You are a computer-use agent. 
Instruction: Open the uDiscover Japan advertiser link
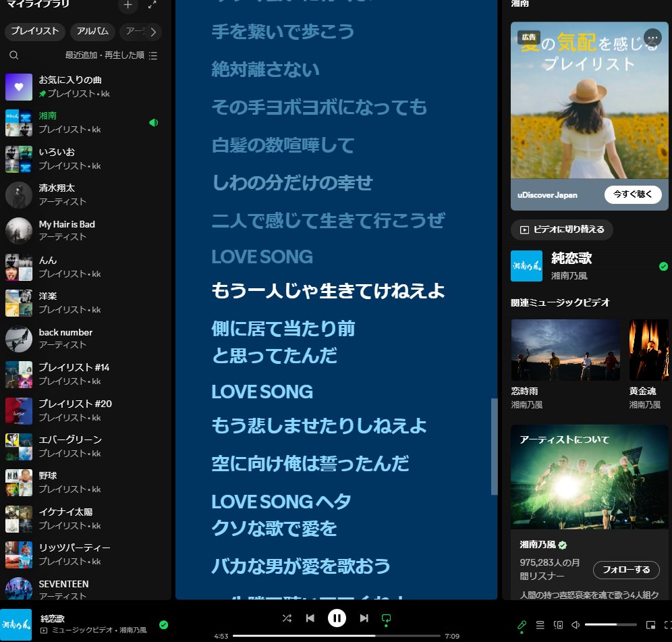point(547,195)
